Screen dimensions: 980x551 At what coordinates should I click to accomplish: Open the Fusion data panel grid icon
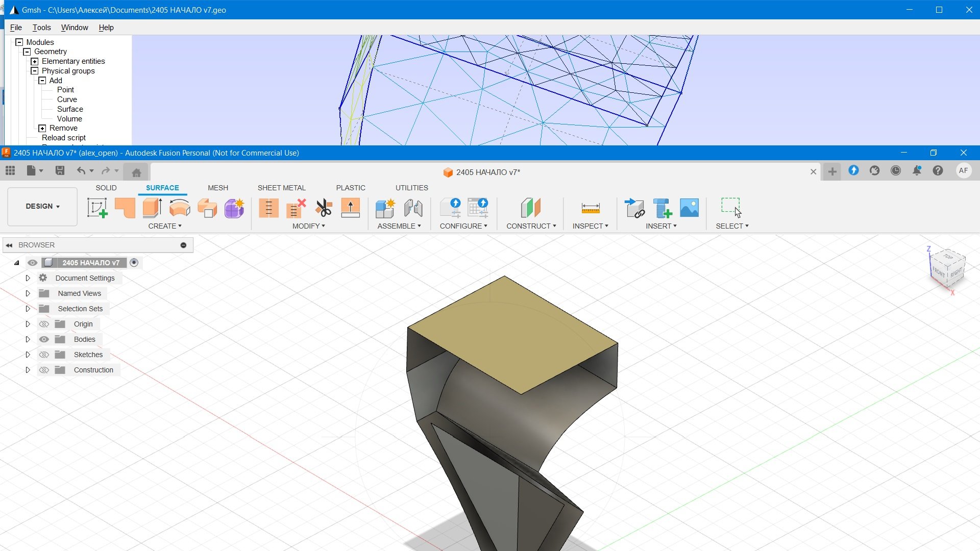tap(10, 171)
